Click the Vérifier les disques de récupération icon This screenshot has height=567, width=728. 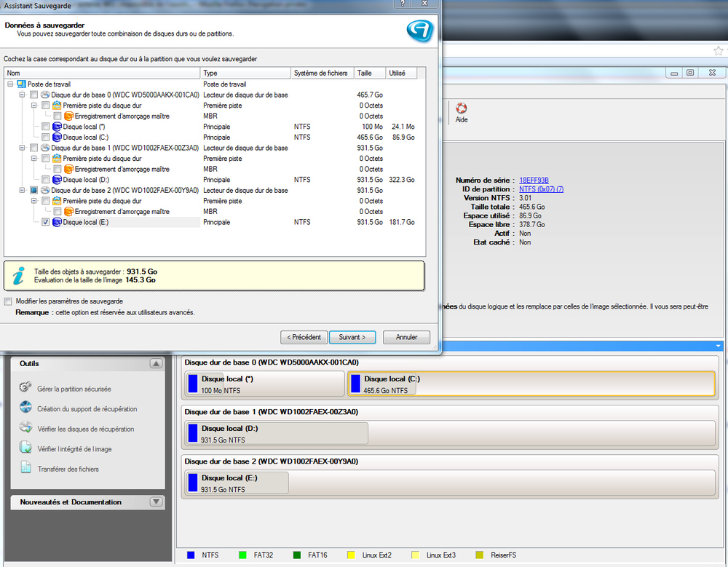pyautogui.click(x=25, y=428)
